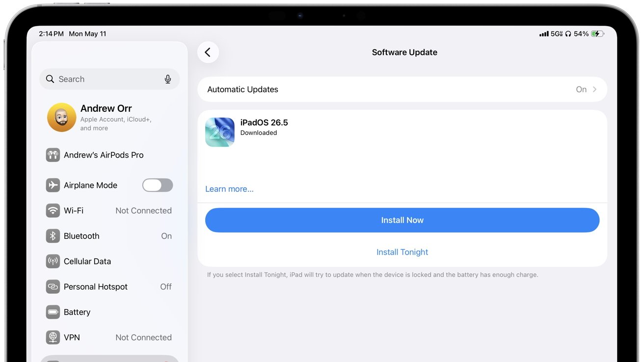Screen dimensions: 644x362
Task: Tap the Bluetooth icon in sidebar
Action: pyautogui.click(x=53, y=236)
